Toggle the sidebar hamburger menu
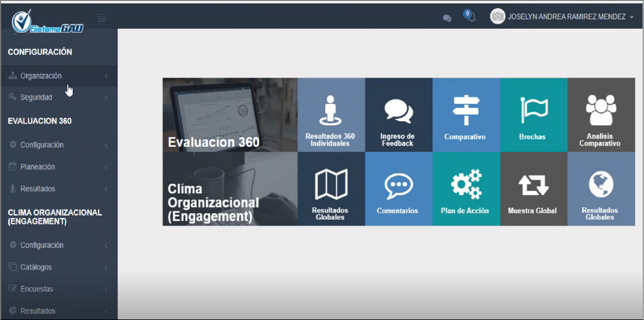The image size is (644, 320). (x=102, y=18)
